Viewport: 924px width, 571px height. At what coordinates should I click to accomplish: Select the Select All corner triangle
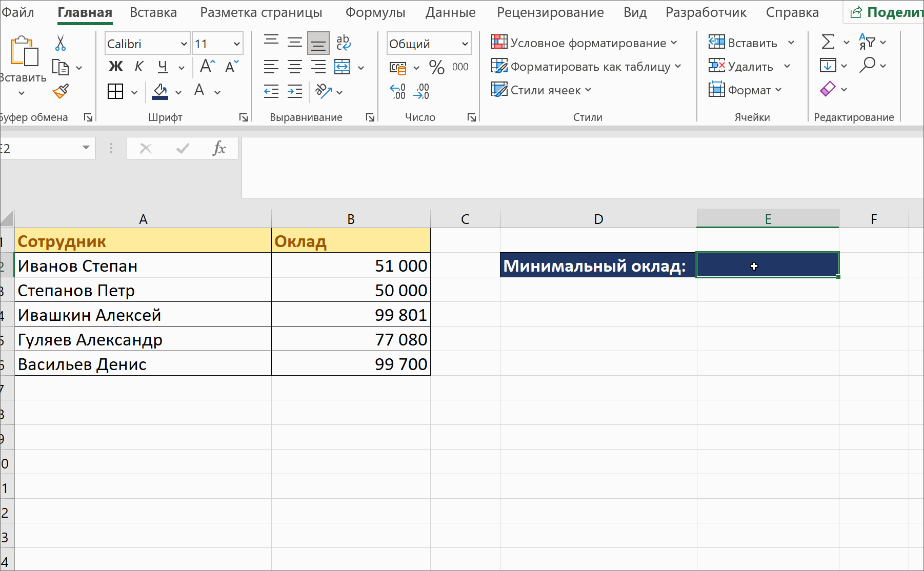(7, 219)
